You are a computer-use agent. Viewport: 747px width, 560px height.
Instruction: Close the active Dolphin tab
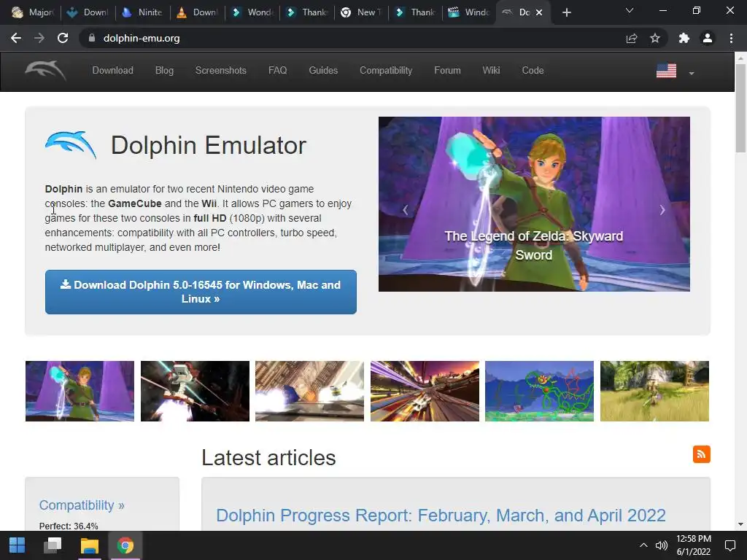(539, 12)
